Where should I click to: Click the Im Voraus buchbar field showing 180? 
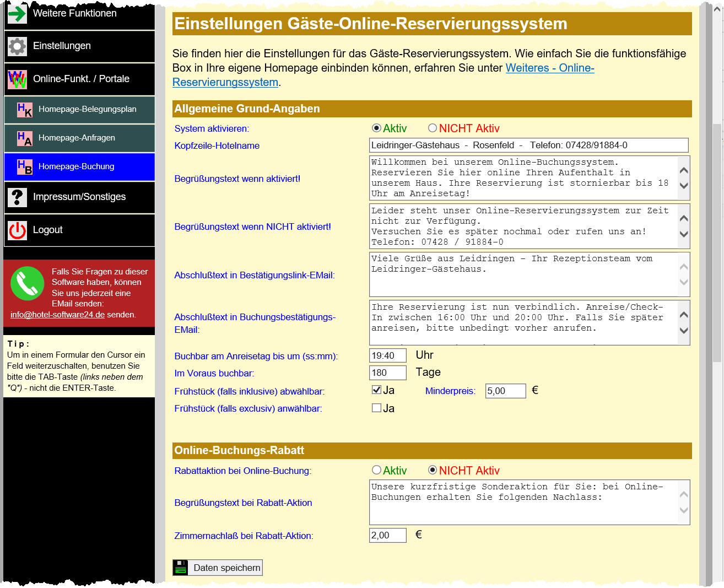pos(388,373)
